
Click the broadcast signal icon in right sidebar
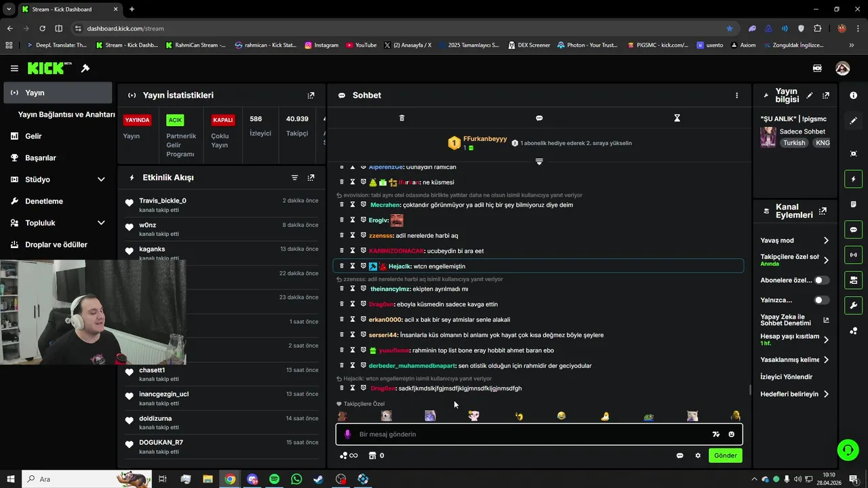pyautogui.click(x=853, y=255)
